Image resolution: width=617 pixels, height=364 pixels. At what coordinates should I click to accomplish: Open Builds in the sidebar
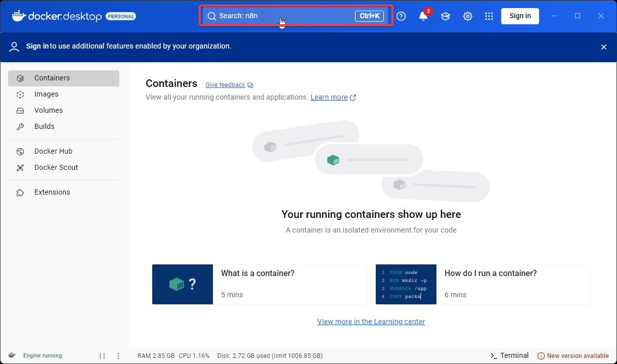coord(64,127)
